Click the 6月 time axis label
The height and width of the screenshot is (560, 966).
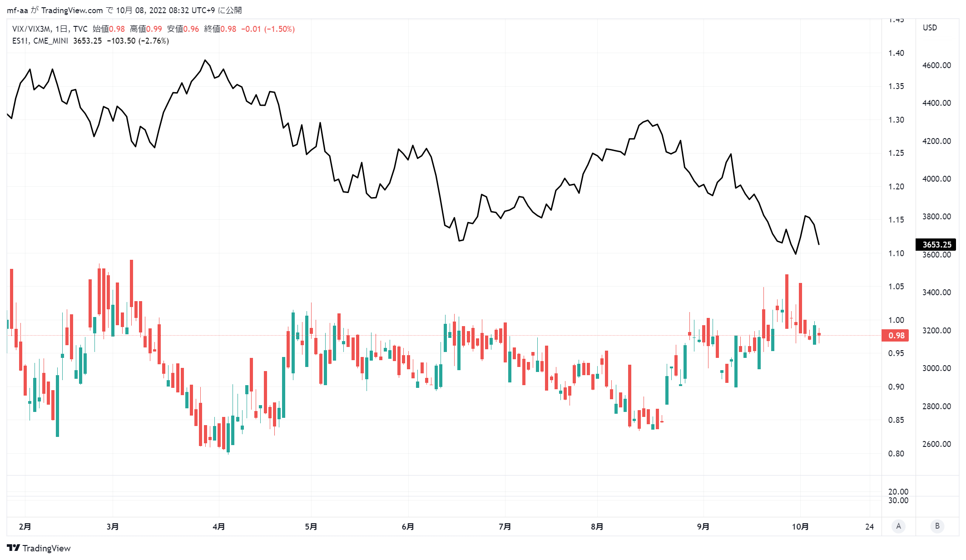408,527
